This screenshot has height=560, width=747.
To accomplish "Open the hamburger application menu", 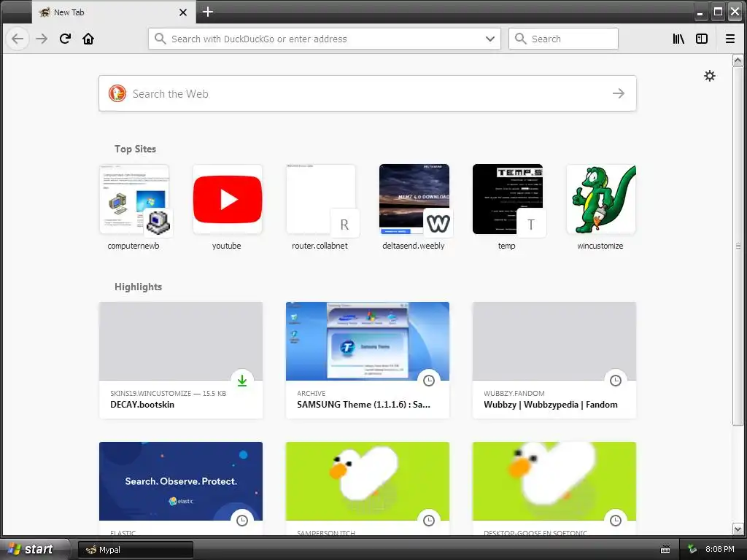I will [729, 39].
